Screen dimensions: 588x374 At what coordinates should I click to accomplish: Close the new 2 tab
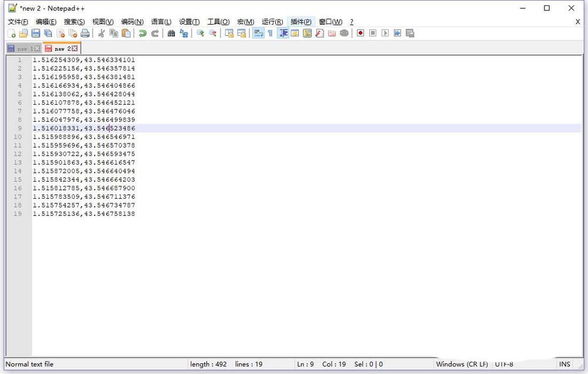click(x=75, y=48)
